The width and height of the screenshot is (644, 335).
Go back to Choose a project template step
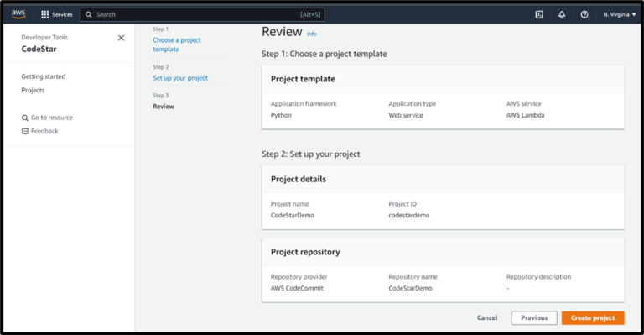(x=177, y=44)
